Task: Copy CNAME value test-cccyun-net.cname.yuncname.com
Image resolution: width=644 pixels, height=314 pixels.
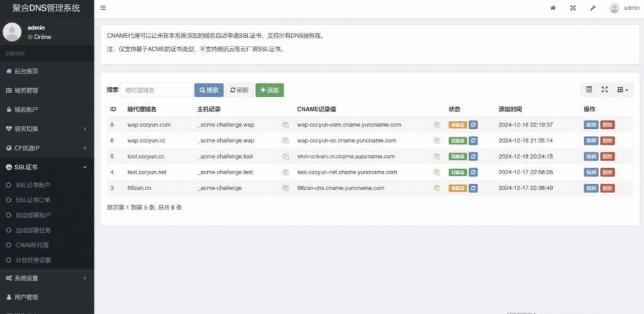Action: pos(437,172)
